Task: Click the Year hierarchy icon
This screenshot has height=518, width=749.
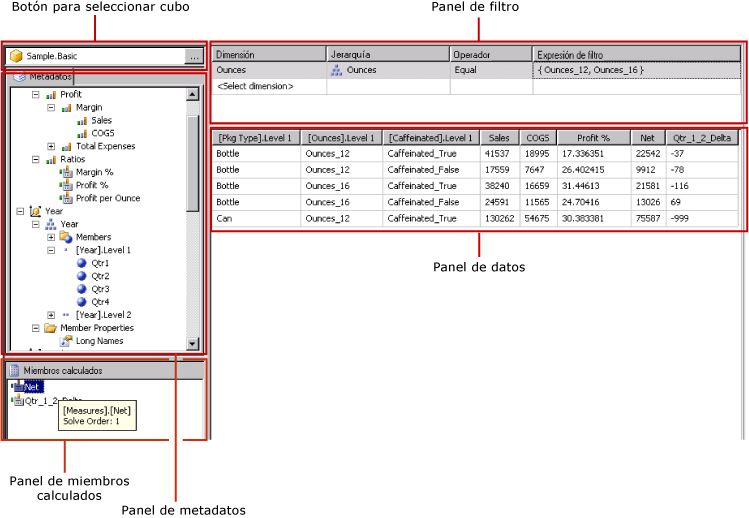Action: point(51,224)
